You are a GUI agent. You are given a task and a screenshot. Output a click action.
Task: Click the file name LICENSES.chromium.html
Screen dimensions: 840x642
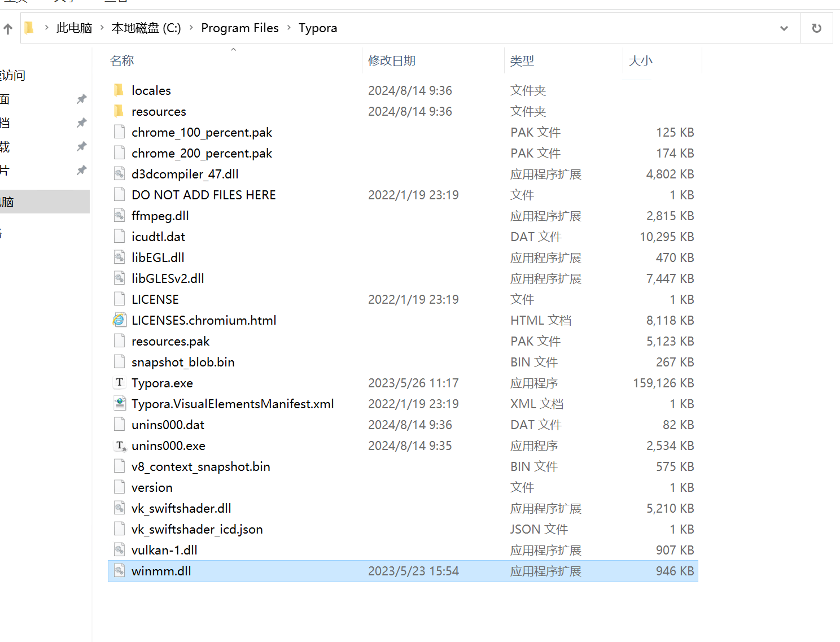tap(204, 320)
